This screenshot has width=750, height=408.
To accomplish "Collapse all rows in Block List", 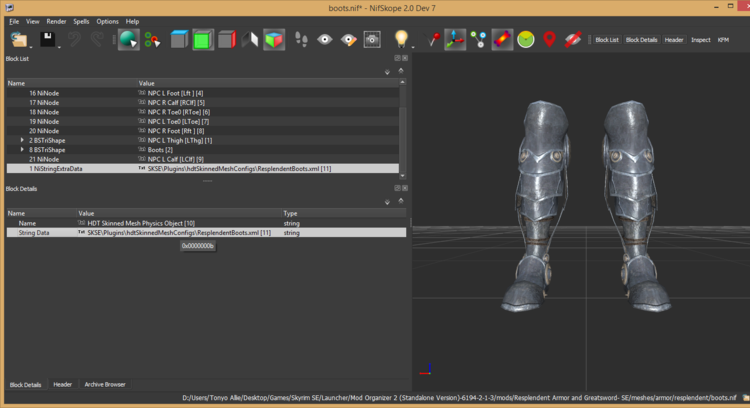I will [x=401, y=71].
